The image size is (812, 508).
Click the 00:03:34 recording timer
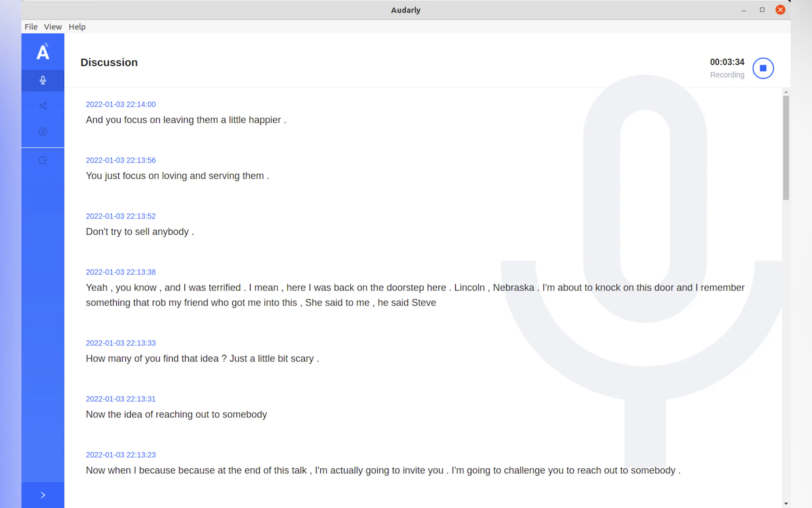(x=727, y=62)
